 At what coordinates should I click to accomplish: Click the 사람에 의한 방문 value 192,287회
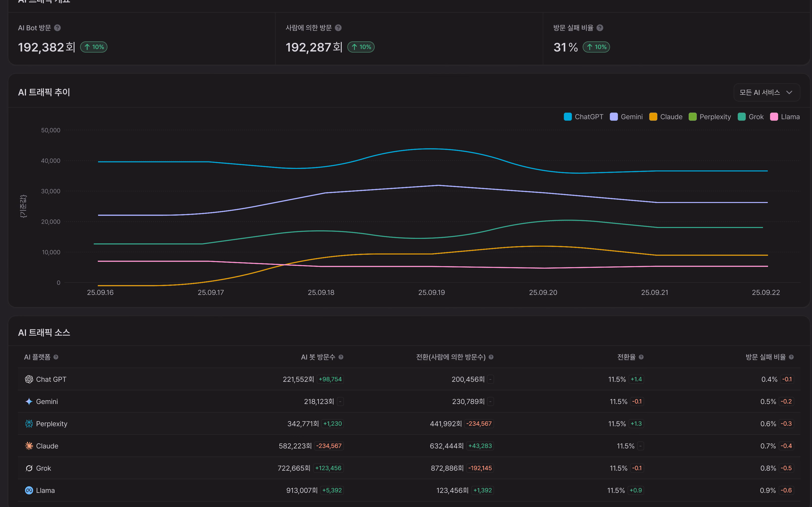(x=314, y=47)
